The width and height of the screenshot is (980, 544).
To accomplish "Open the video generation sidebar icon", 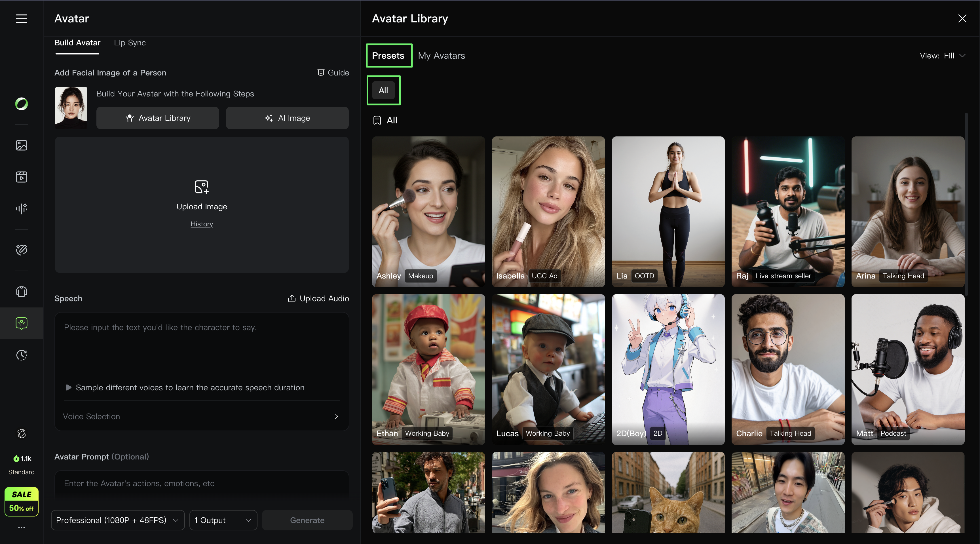I will (21, 177).
